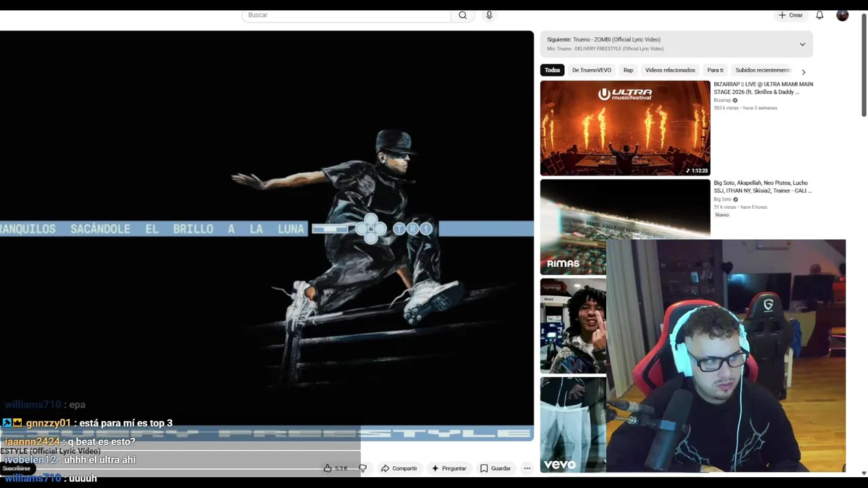868x488 pixels.
Task: Focus the Buscar search field
Action: click(x=347, y=15)
